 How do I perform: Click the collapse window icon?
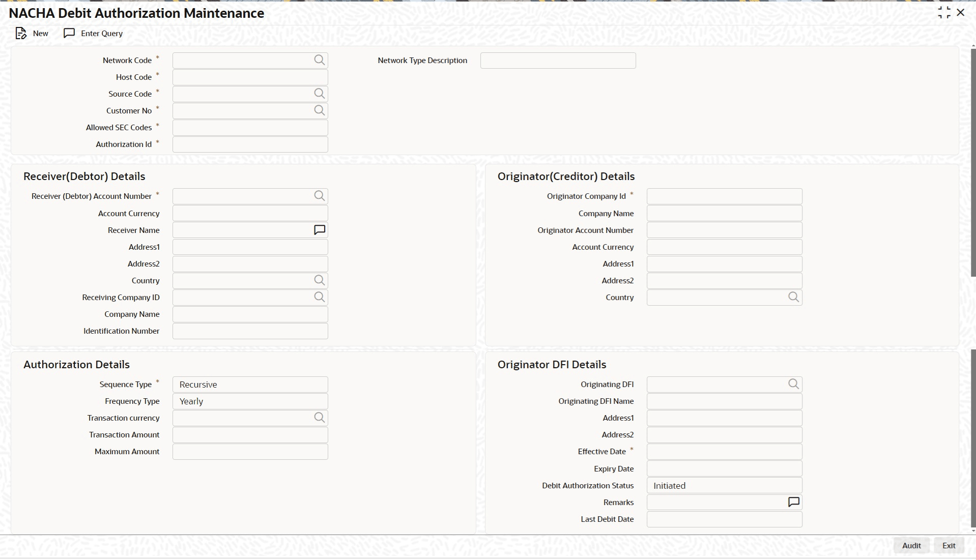(944, 13)
